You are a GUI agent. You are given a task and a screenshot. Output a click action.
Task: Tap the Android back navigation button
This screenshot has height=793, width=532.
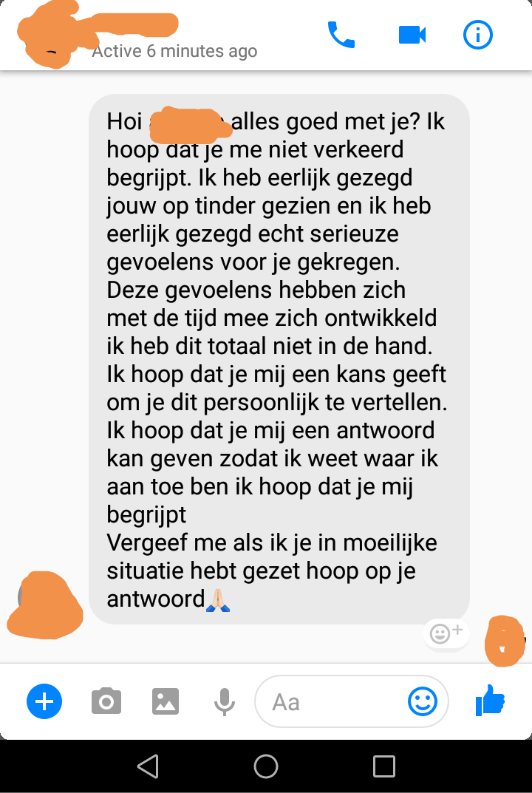tap(149, 766)
